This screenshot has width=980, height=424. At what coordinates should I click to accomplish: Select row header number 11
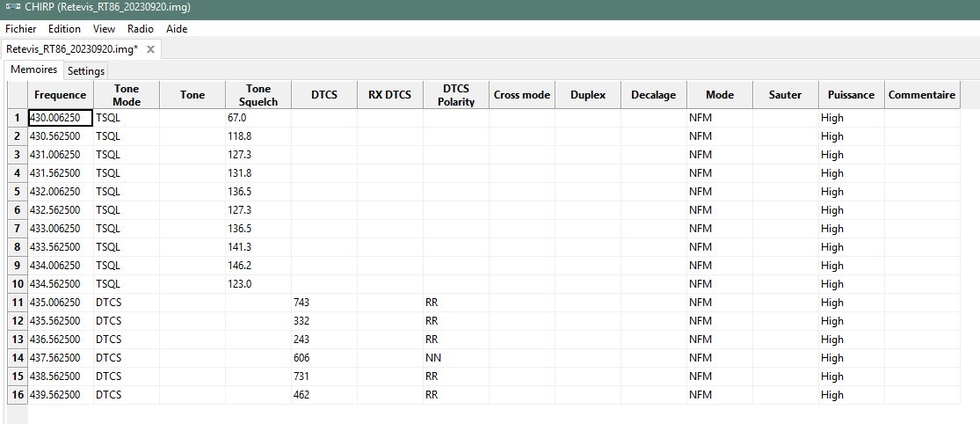coord(18,303)
